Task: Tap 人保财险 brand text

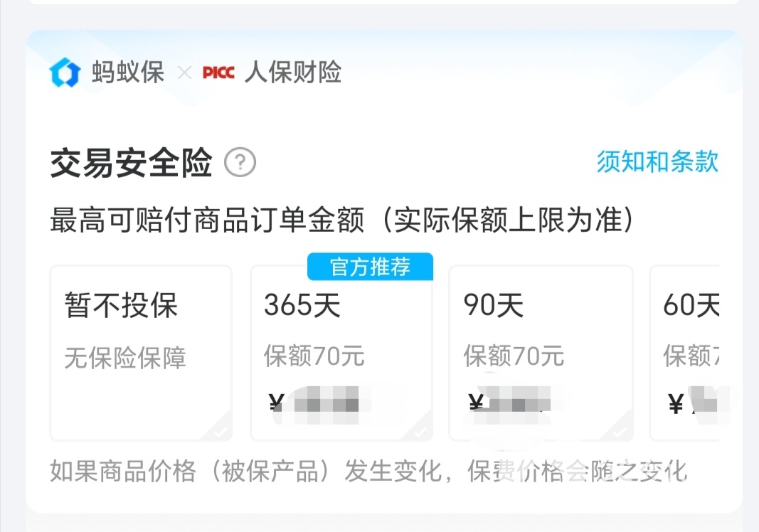Action: tap(293, 73)
